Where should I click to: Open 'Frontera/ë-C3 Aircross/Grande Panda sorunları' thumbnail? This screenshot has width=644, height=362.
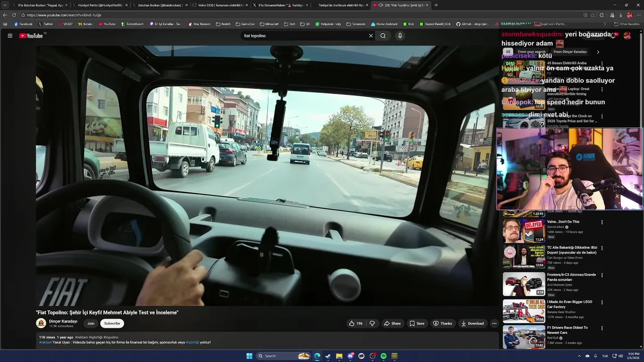524,284
